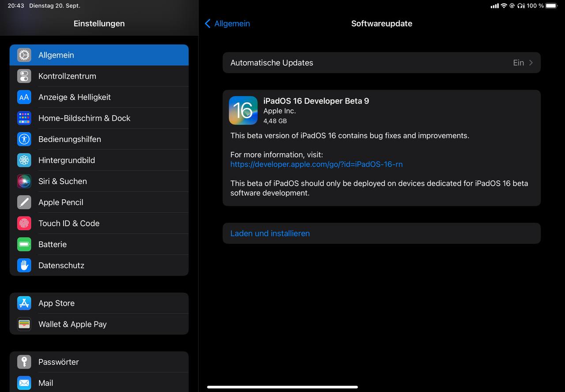Tap the Apple Inc. publisher label
The width and height of the screenshot is (565, 392).
coord(279,111)
